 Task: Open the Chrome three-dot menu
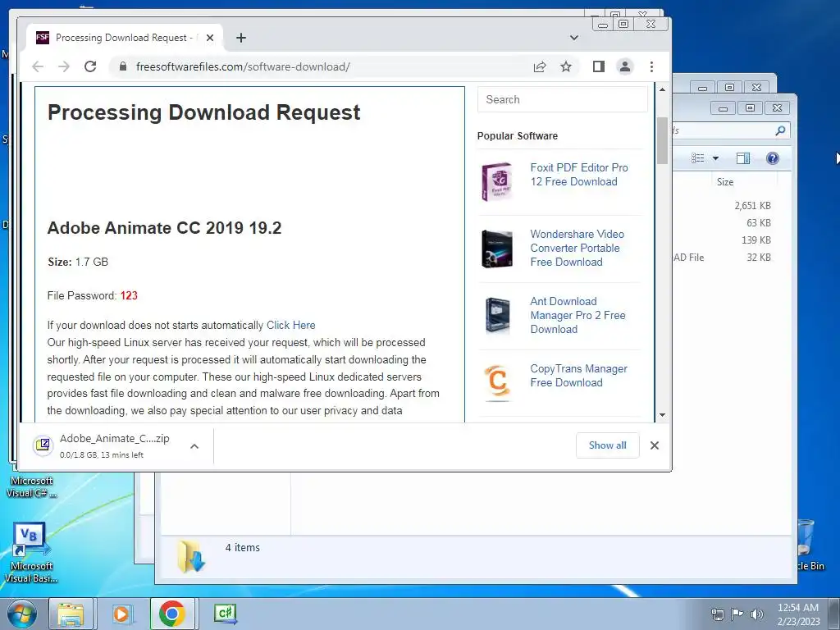(x=651, y=66)
